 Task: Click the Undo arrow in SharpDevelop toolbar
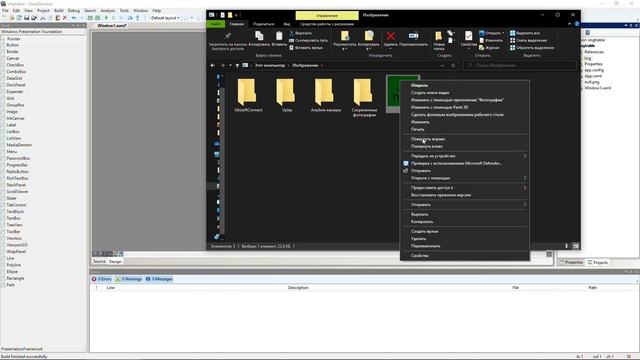tap(74, 18)
